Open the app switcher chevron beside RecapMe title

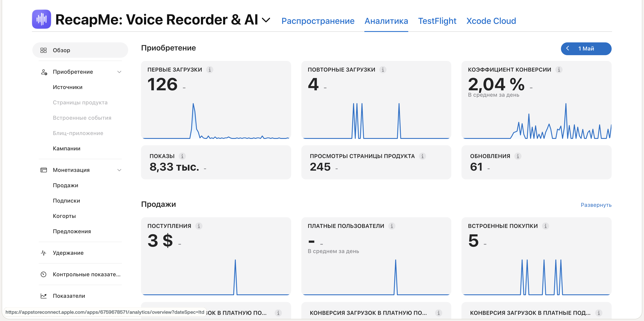point(266,20)
